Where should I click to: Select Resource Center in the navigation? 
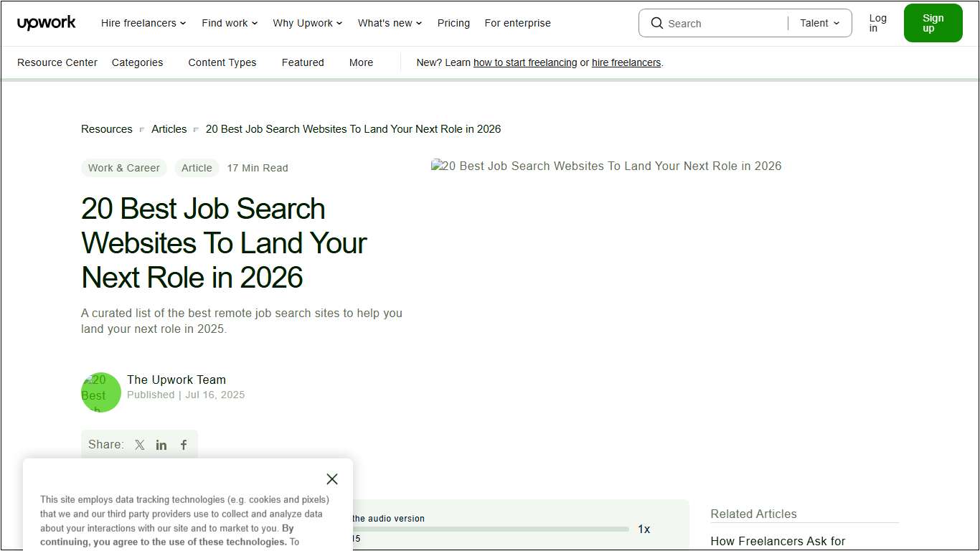coord(57,62)
